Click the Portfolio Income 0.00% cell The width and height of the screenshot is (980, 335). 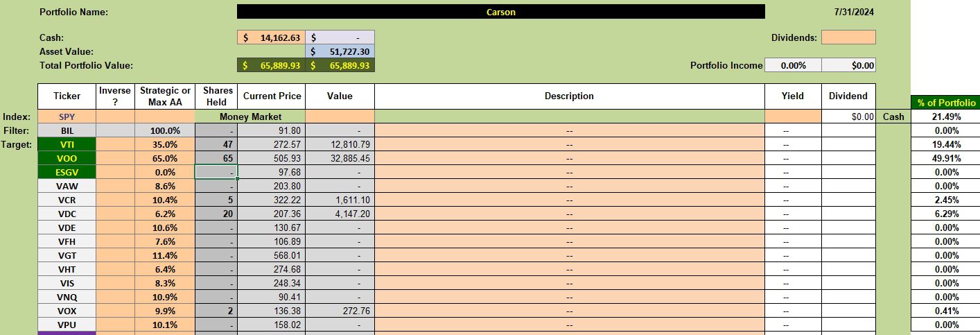pyautogui.click(x=793, y=65)
